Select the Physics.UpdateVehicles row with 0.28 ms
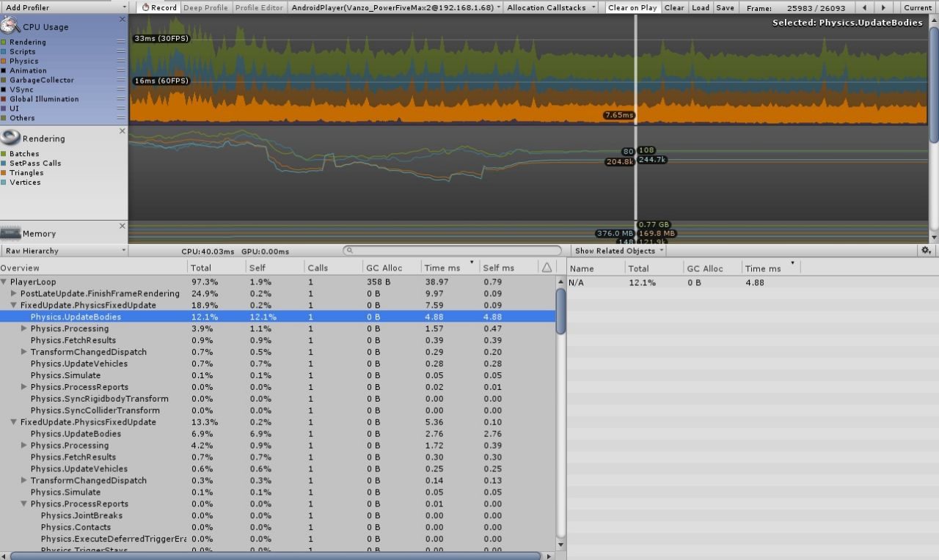Image resolution: width=939 pixels, height=560 pixels. click(278, 364)
